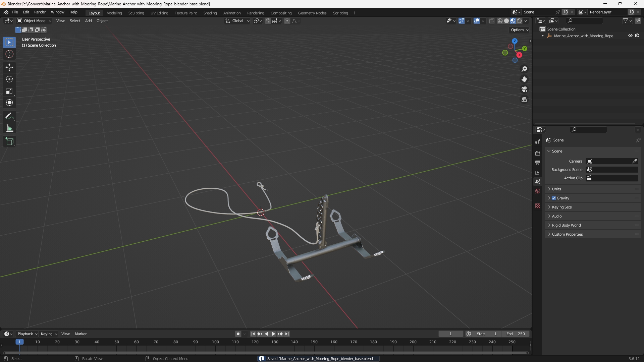Click the End frame 250 field
Viewport: 644px width, 362px height.
[516, 334]
